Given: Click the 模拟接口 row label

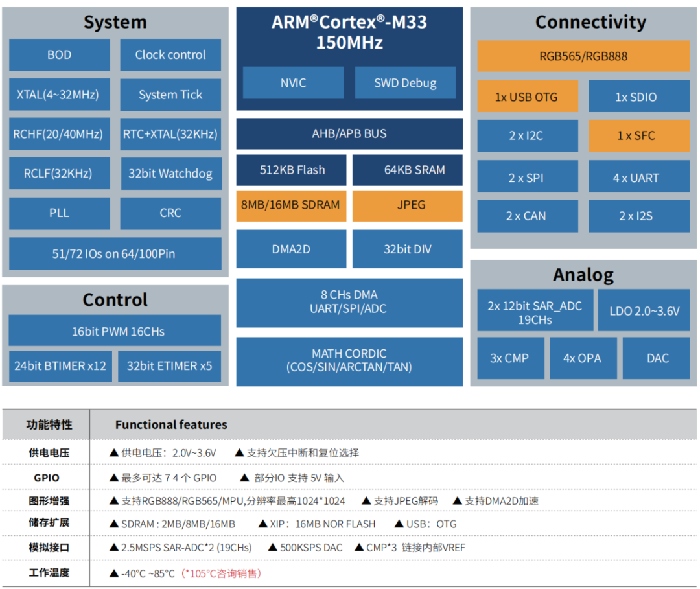Looking at the screenshot, I should pos(49,548).
